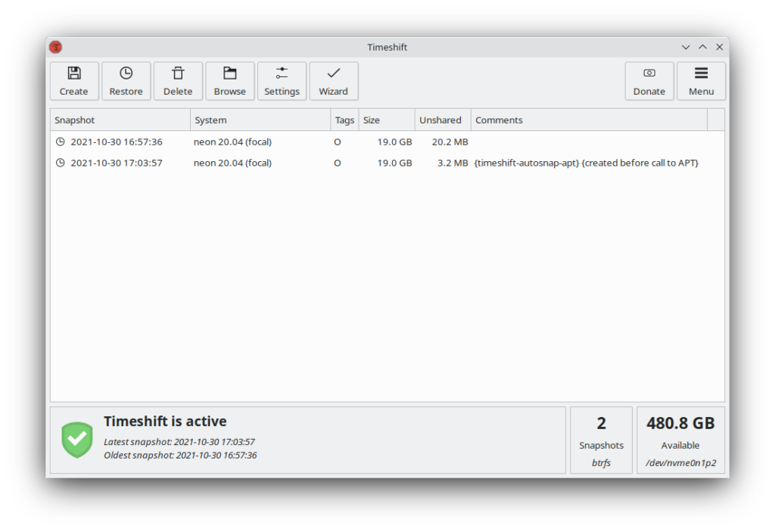Click the Tags column header
Image resolution: width=775 pixels, height=532 pixels.
tap(344, 120)
